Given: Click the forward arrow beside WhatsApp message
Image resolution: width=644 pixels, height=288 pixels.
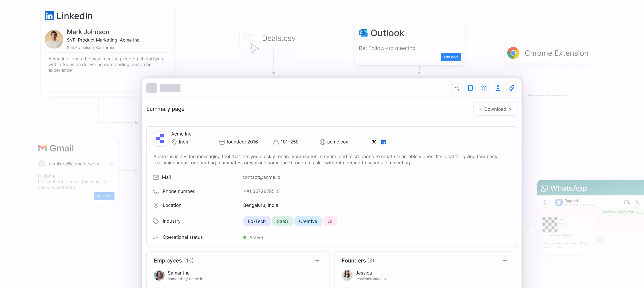Looking at the screenshot, I should pos(600,239).
